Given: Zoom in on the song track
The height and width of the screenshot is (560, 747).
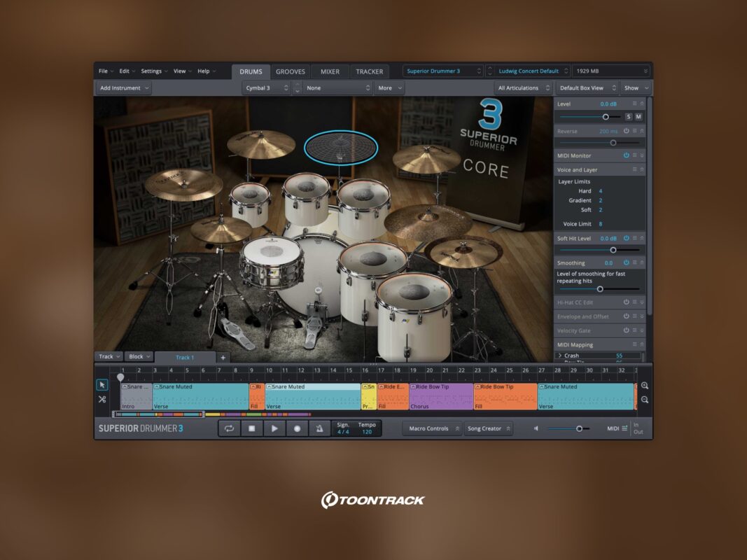Looking at the screenshot, I should 645,386.
